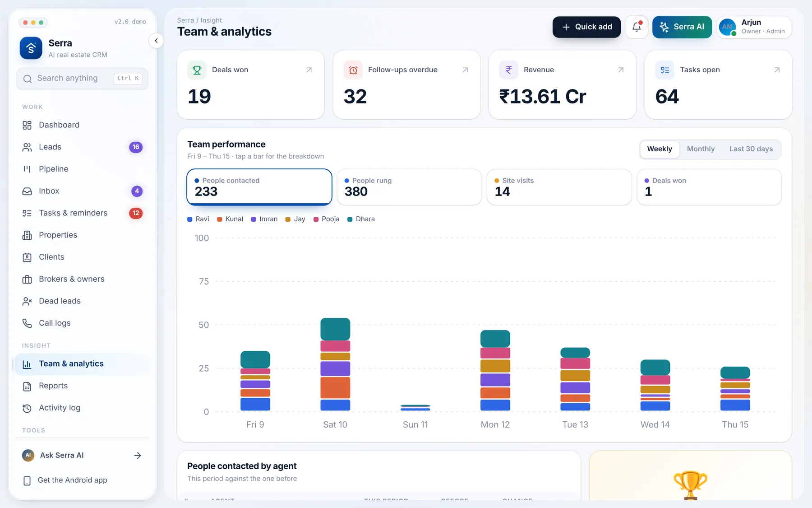Image resolution: width=812 pixels, height=508 pixels.
Task: Switch to Last 30 days range
Action: [751, 149]
